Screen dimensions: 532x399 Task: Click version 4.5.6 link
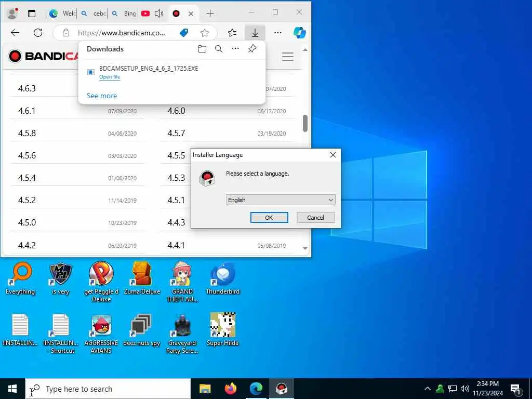[x=27, y=156]
